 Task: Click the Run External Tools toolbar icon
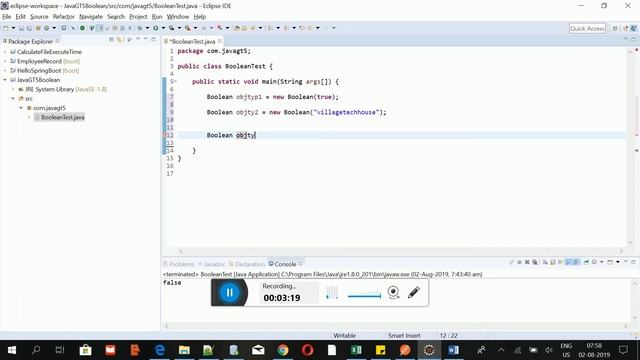[x=187, y=28]
